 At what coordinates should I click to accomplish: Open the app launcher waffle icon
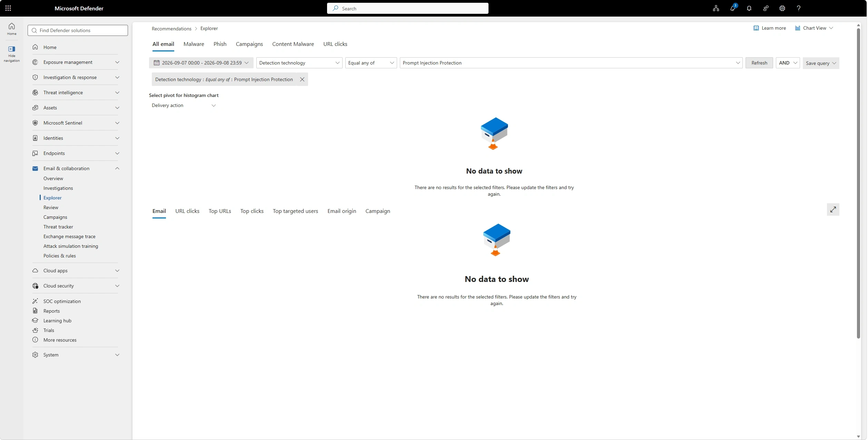coord(8,8)
